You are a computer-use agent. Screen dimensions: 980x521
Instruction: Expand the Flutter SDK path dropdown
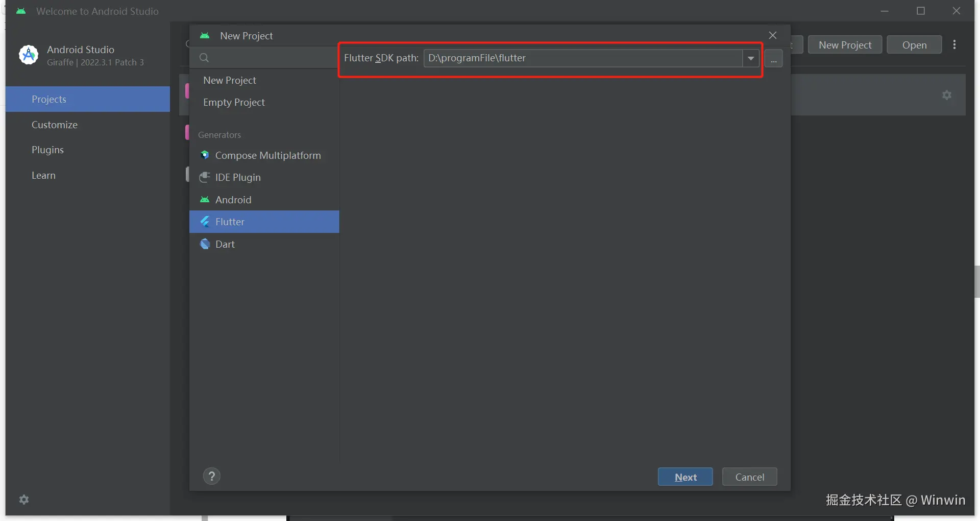pyautogui.click(x=751, y=58)
